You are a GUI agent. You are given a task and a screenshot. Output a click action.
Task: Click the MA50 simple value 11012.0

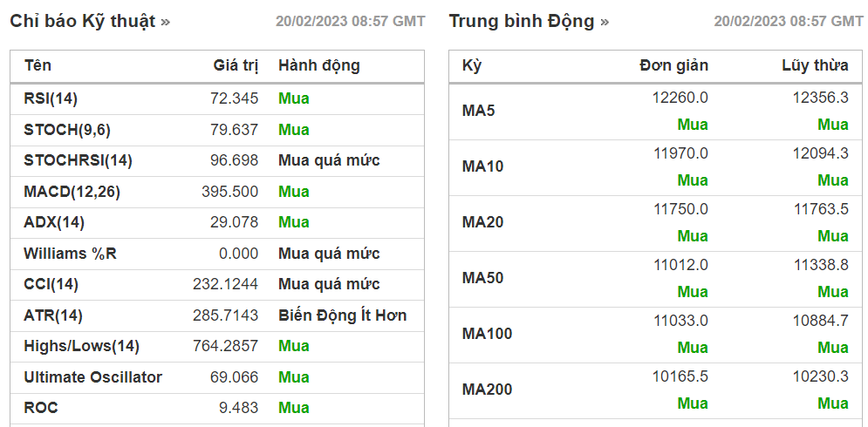pyautogui.click(x=680, y=265)
